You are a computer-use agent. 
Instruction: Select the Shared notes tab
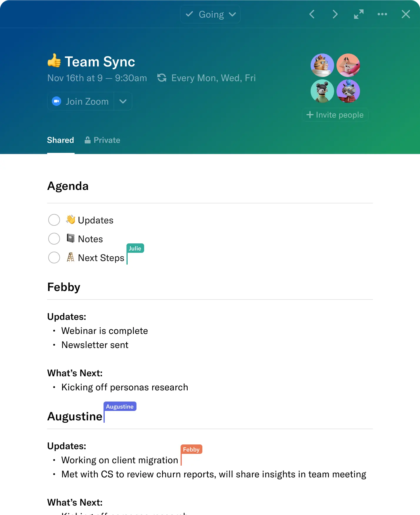(x=61, y=140)
